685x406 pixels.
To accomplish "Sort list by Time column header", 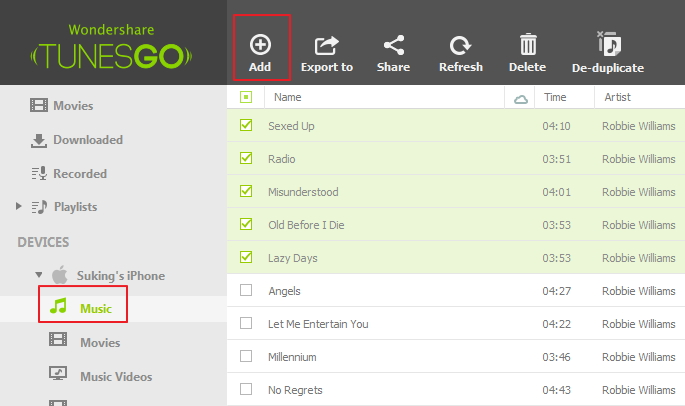I will pos(555,97).
